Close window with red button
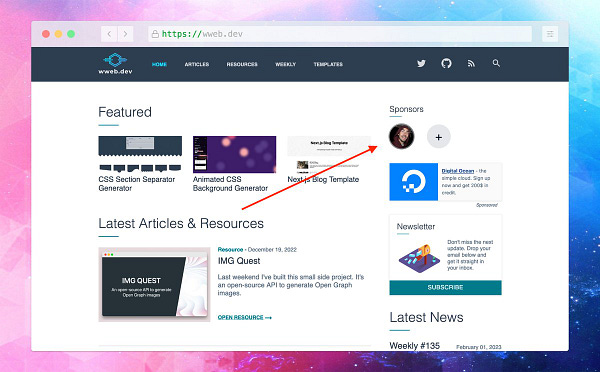This screenshot has width=600, height=372. point(46,34)
